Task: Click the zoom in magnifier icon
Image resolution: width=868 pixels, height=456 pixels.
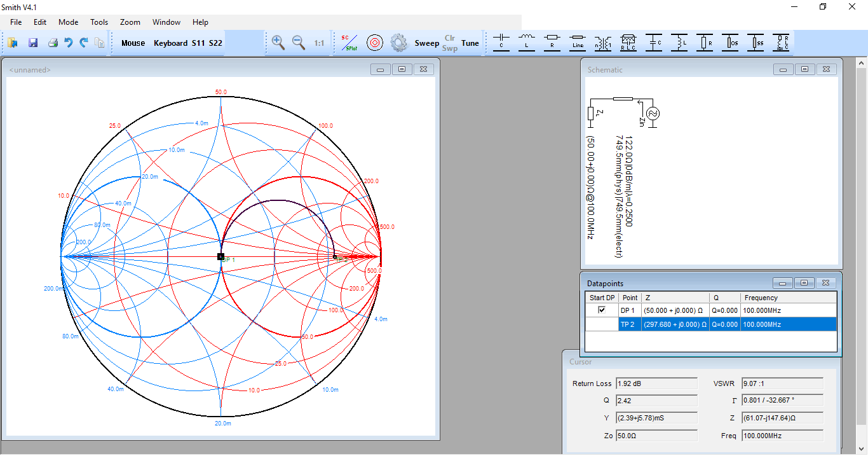Action: (x=278, y=43)
